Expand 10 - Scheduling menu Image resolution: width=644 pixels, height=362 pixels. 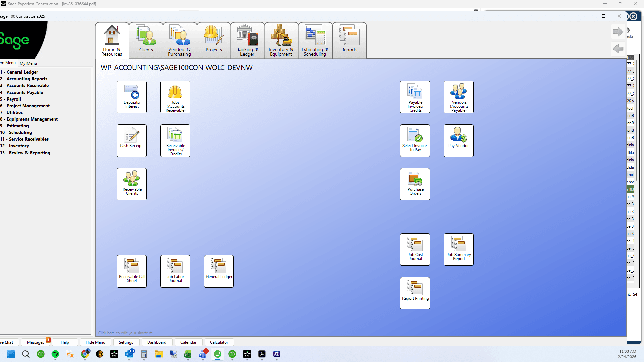16,132
